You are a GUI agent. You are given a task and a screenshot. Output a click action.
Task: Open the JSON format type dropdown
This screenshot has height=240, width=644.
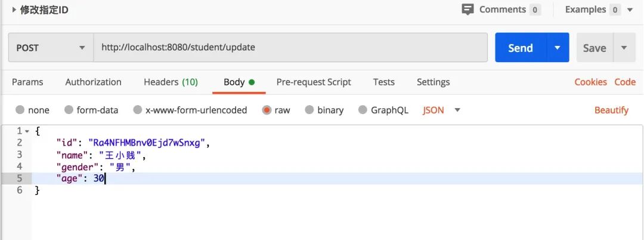pos(457,110)
